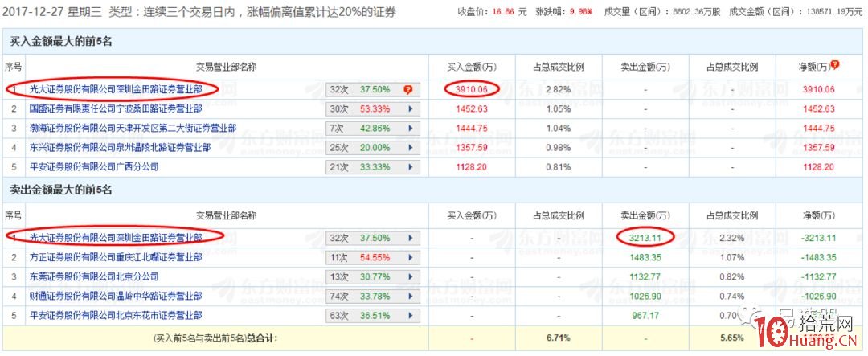Open 东兴证券泉州温陵北路证券营业部 link
Image resolution: width=868 pixels, height=356 pixels.
(x=120, y=147)
